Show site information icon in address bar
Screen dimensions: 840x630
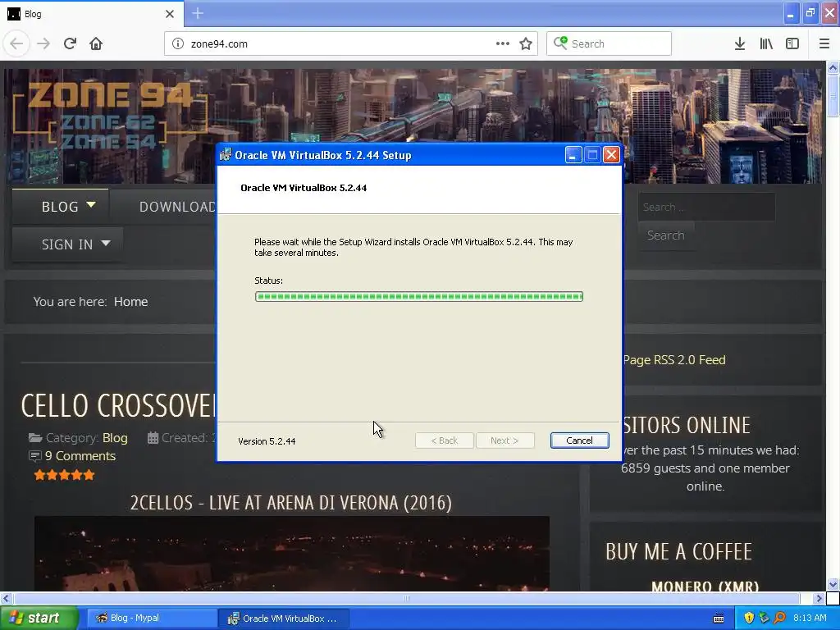coord(177,44)
